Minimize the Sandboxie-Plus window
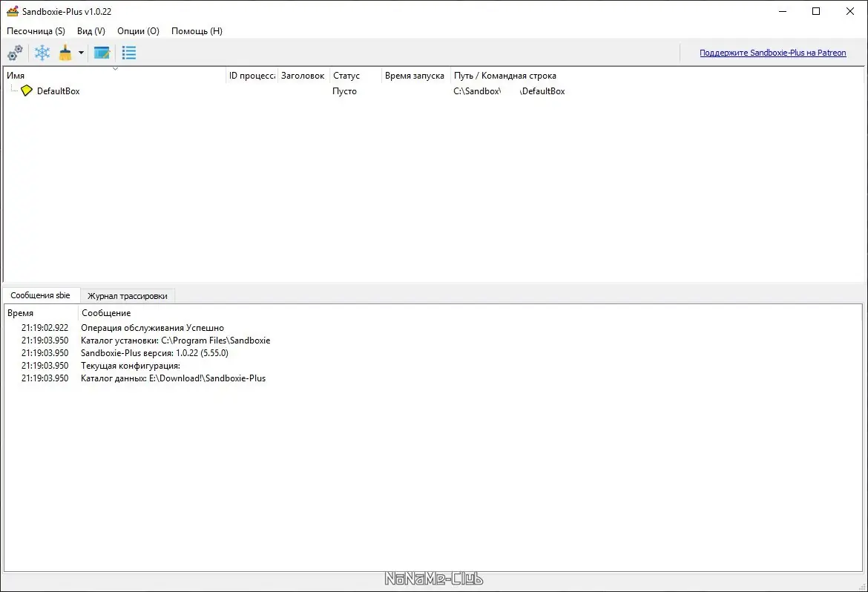Screen dimensions: 868x592 point(783,11)
